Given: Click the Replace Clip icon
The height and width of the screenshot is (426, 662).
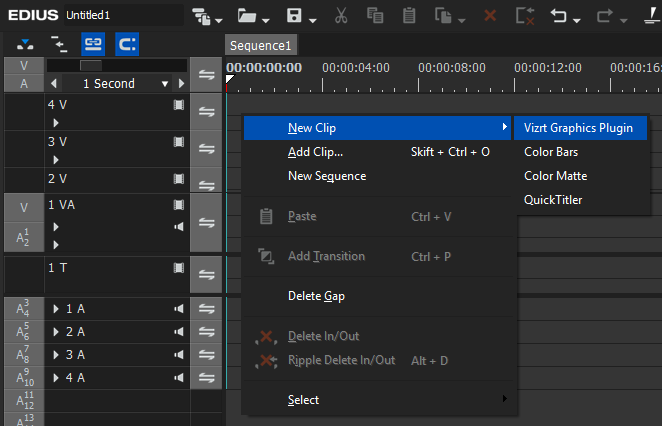Looking at the screenshot, I should (x=443, y=16).
